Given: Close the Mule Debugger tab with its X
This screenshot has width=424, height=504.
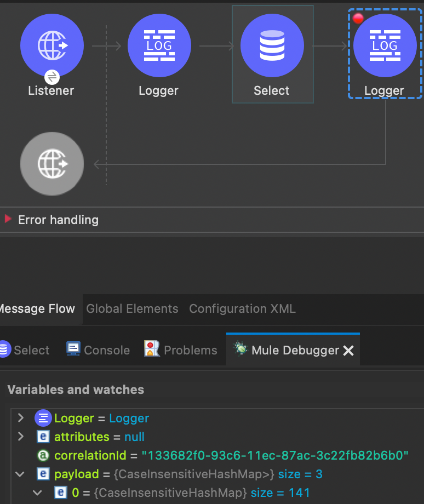Looking at the screenshot, I should tap(348, 350).
